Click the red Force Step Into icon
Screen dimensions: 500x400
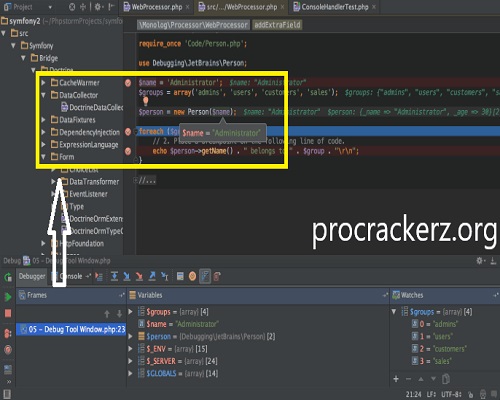pos(139,276)
